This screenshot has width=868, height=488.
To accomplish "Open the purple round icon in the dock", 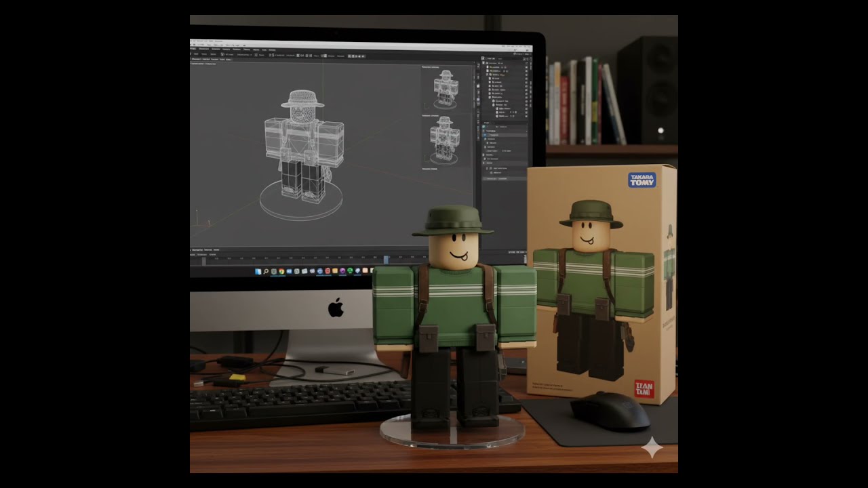I will [342, 271].
